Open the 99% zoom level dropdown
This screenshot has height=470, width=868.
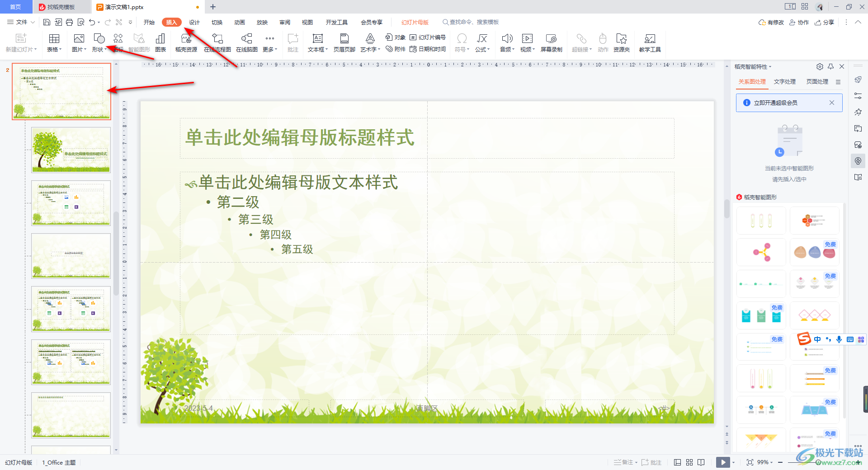(x=765, y=462)
